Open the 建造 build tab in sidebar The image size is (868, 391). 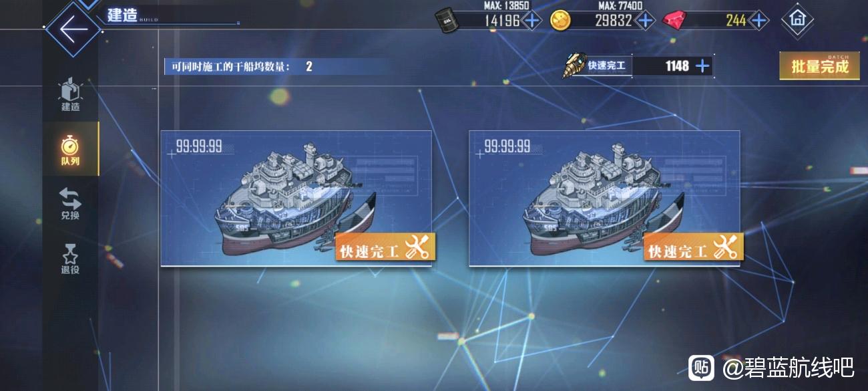click(x=71, y=95)
